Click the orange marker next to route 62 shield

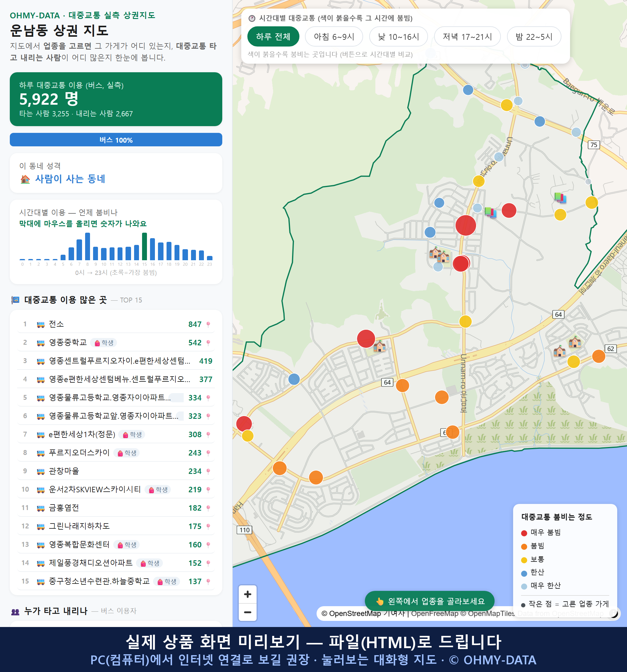(598, 356)
